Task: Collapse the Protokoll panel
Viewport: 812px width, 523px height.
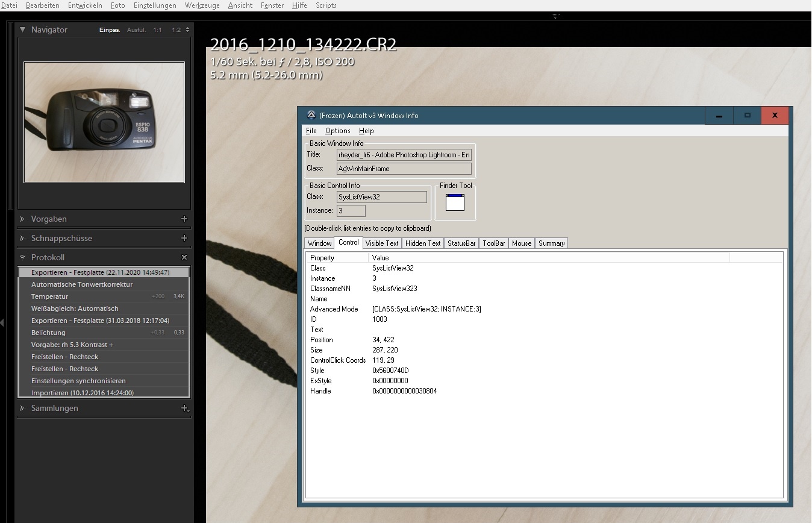Action: 23,257
